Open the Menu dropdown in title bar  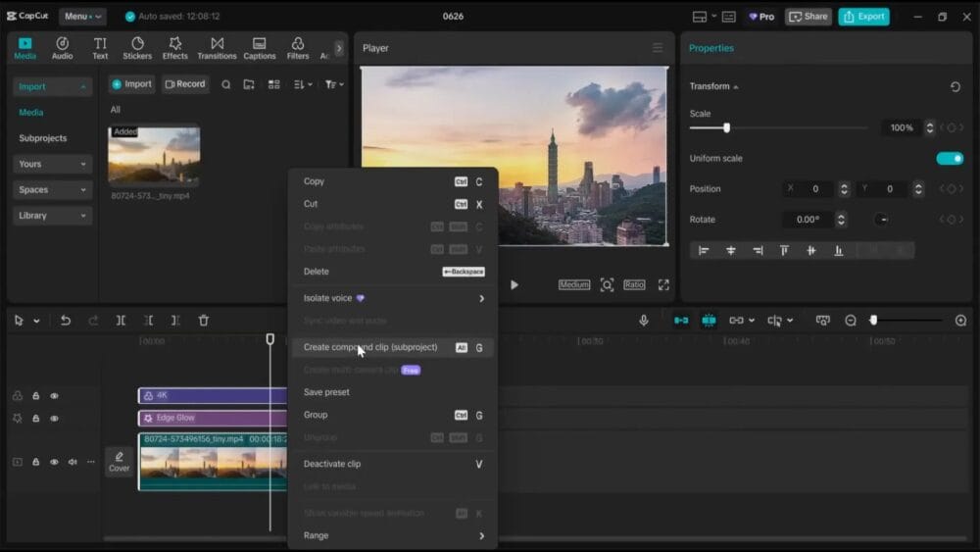82,17
